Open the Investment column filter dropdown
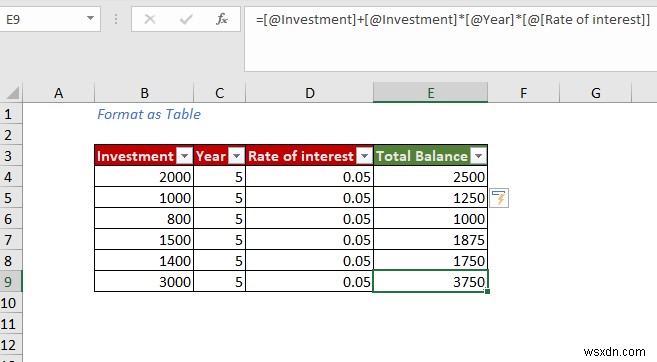 [x=184, y=156]
